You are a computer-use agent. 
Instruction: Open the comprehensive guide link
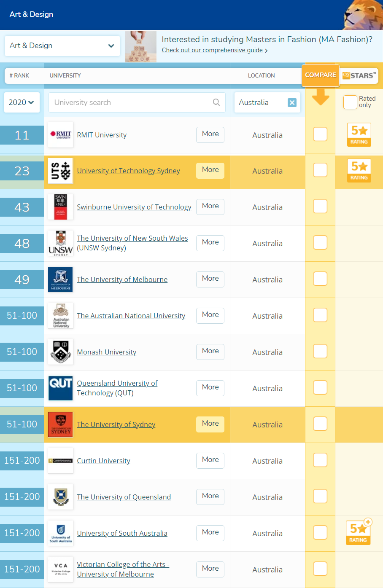pos(212,50)
